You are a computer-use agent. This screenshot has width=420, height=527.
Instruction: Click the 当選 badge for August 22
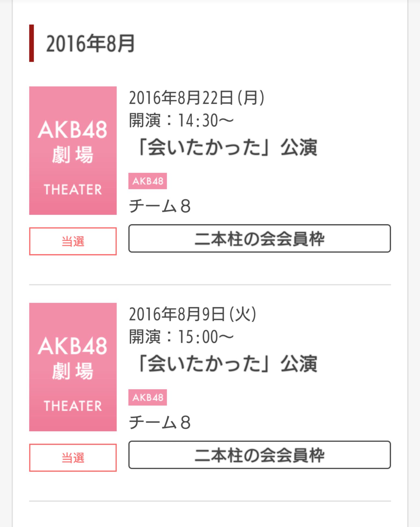point(73,241)
